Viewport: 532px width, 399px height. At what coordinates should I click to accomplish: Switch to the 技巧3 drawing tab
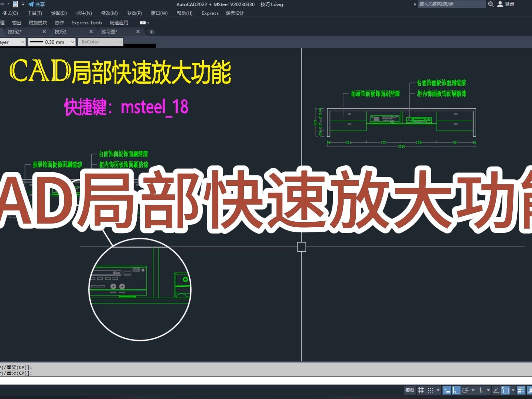click(60, 32)
